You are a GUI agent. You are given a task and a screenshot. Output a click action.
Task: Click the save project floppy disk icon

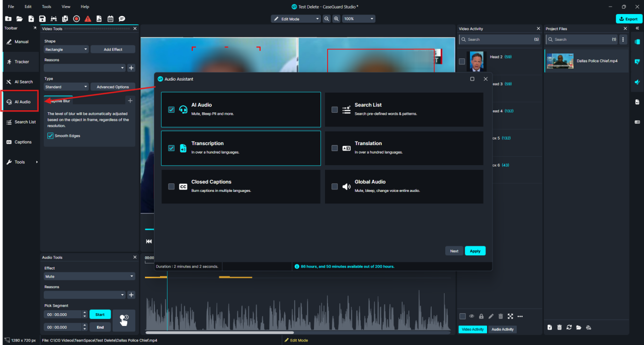(x=42, y=19)
